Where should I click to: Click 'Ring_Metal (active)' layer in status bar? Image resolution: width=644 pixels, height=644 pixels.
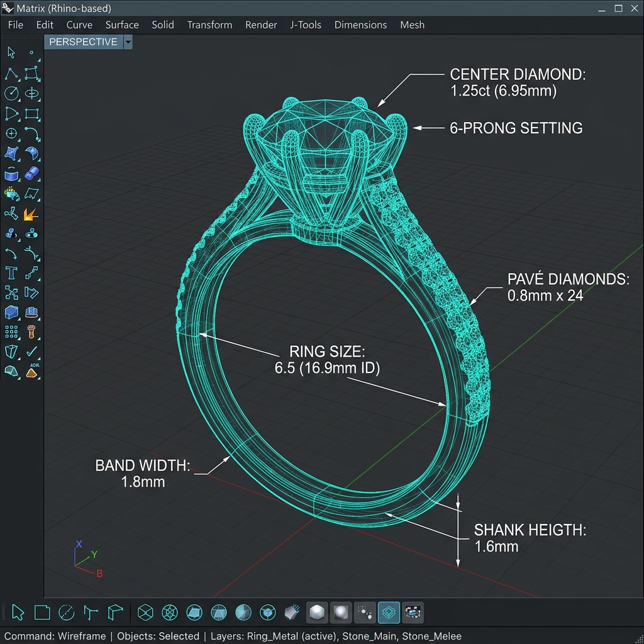pos(292,636)
